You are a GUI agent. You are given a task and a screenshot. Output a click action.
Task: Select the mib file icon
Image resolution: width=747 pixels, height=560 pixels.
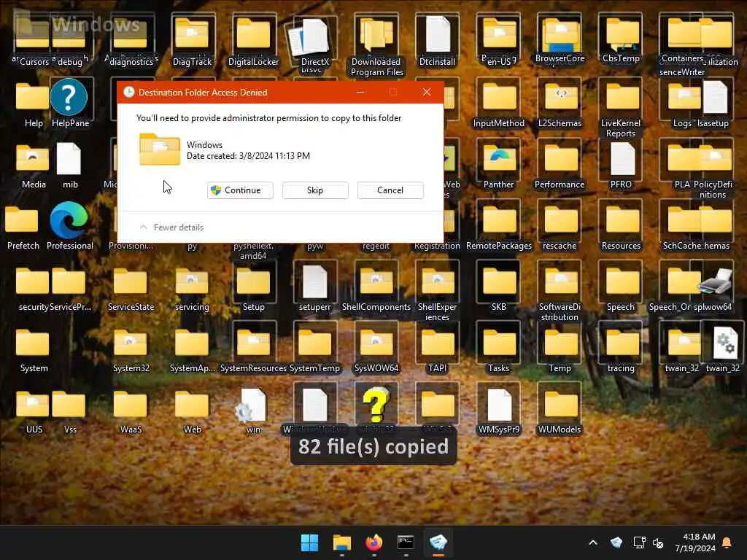[x=69, y=158]
